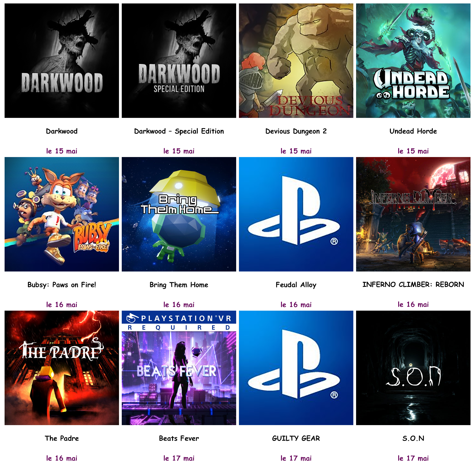Click the Devious Dungeon 2 title
The image size is (476, 467).
(x=296, y=131)
